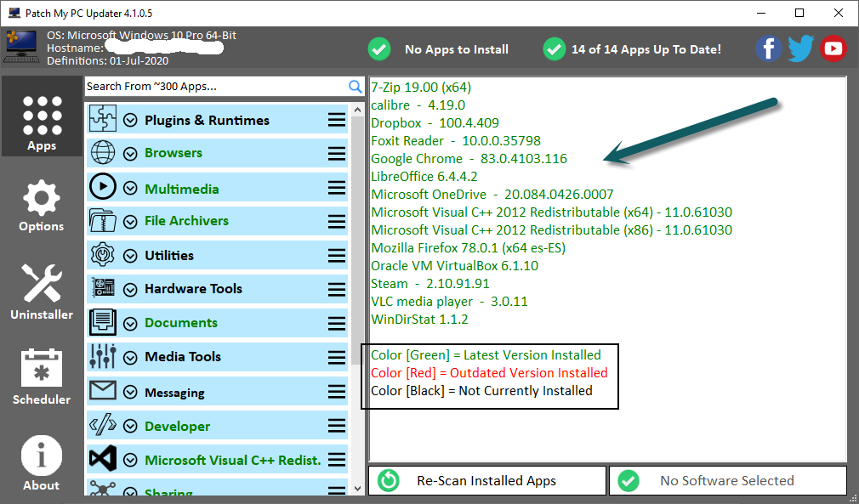The image size is (859, 504).
Task: Open the Options tab
Action: (x=42, y=205)
